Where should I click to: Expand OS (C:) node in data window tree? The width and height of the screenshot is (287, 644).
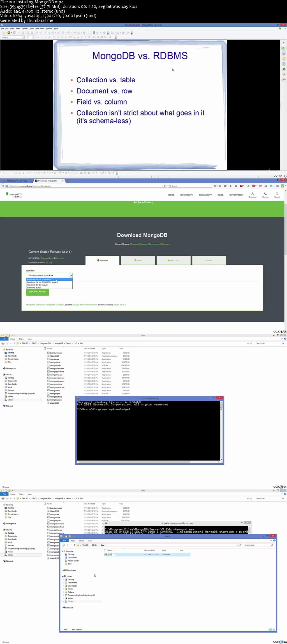pyautogui.click(x=63, y=601)
